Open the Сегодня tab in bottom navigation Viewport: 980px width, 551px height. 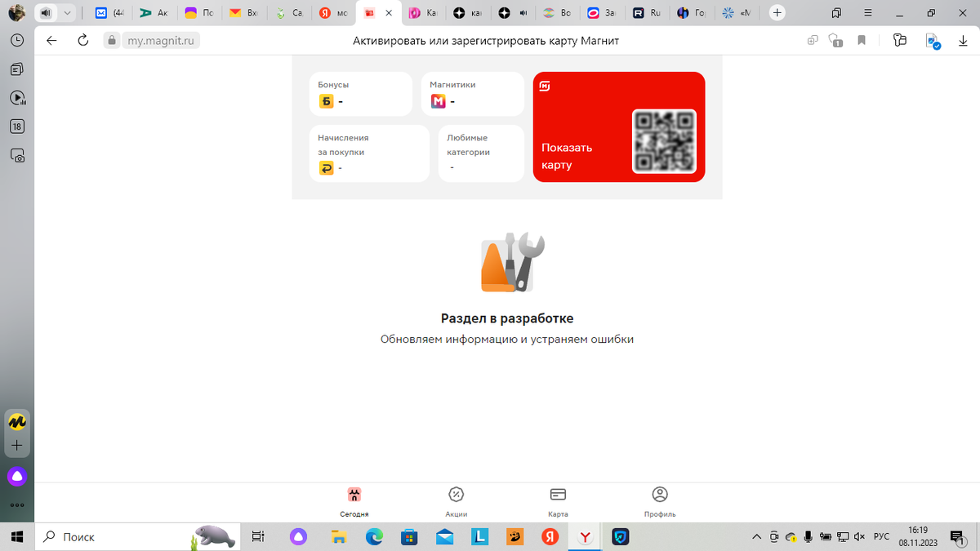[x=354, y=502]
